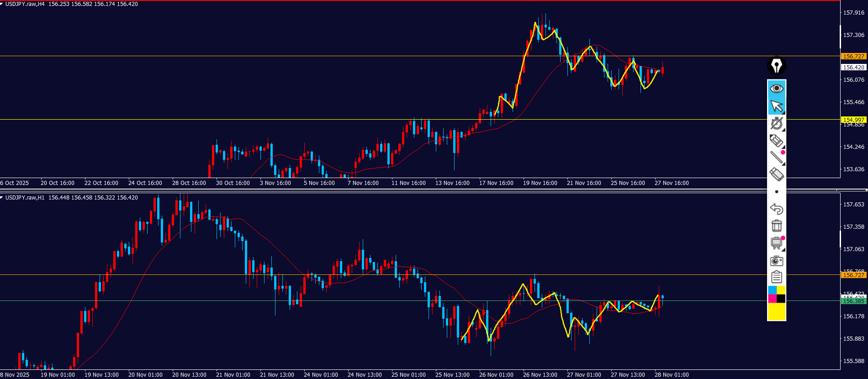868x379 pixels.
Task: Pick the large yellow color swatch
Action: click(776, 312)
